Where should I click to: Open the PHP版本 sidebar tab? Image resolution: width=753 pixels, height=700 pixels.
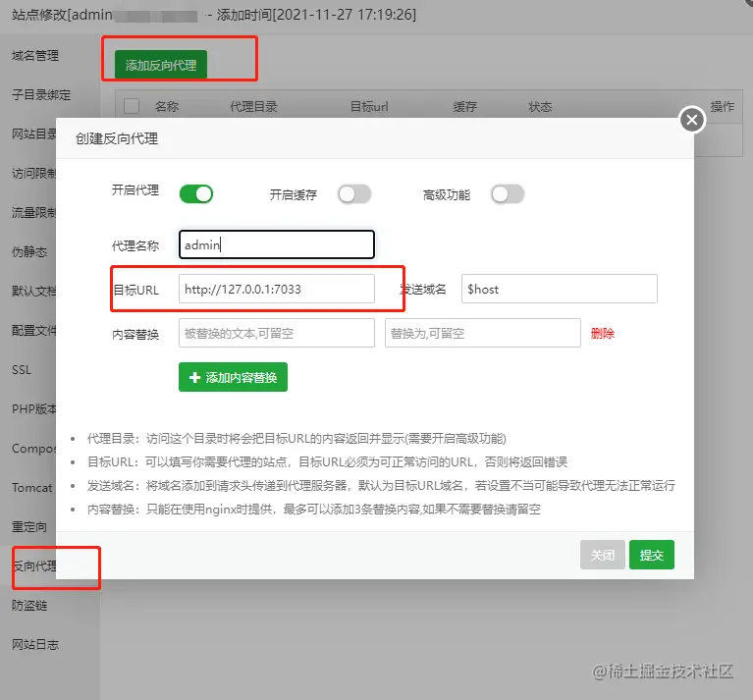tap(33, 409)
